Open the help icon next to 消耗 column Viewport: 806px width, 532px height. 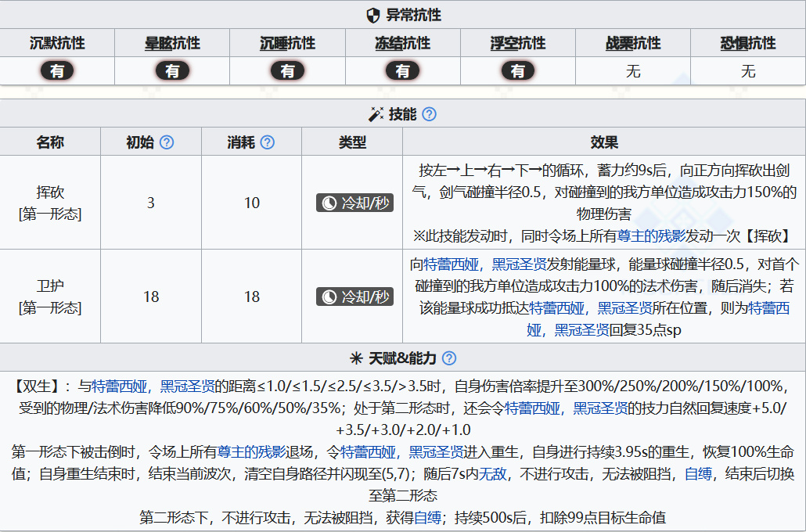[268, 142]
